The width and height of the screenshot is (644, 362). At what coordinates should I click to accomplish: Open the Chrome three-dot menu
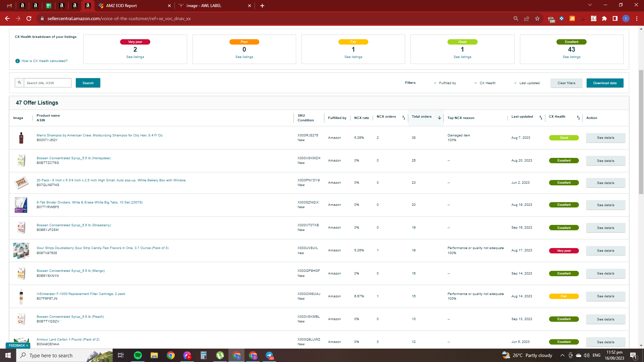[x=637, y=18]
